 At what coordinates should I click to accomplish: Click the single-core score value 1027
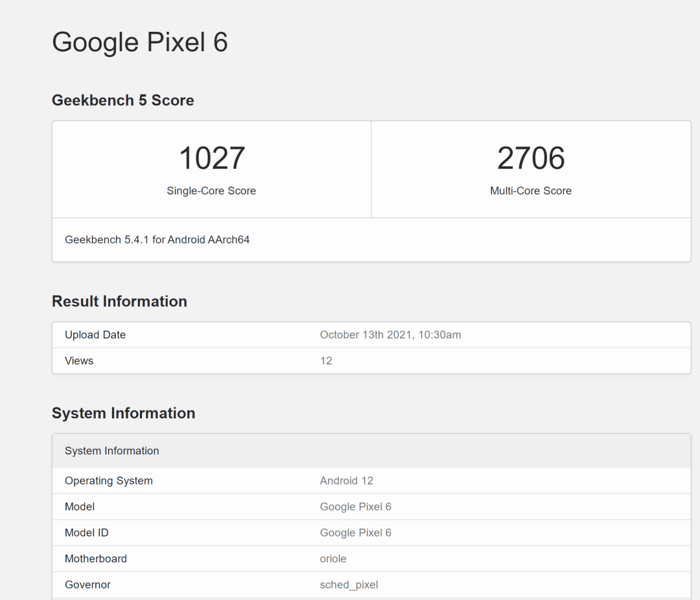(x=211, y=158)
